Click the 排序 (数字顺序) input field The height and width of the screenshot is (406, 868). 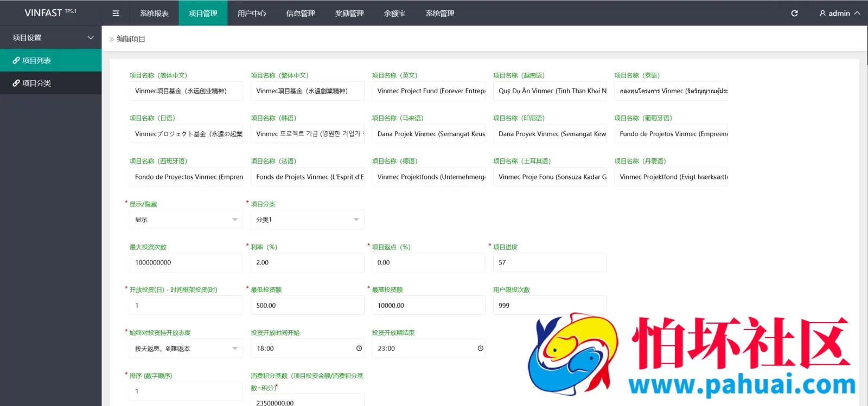click(186, 391)
